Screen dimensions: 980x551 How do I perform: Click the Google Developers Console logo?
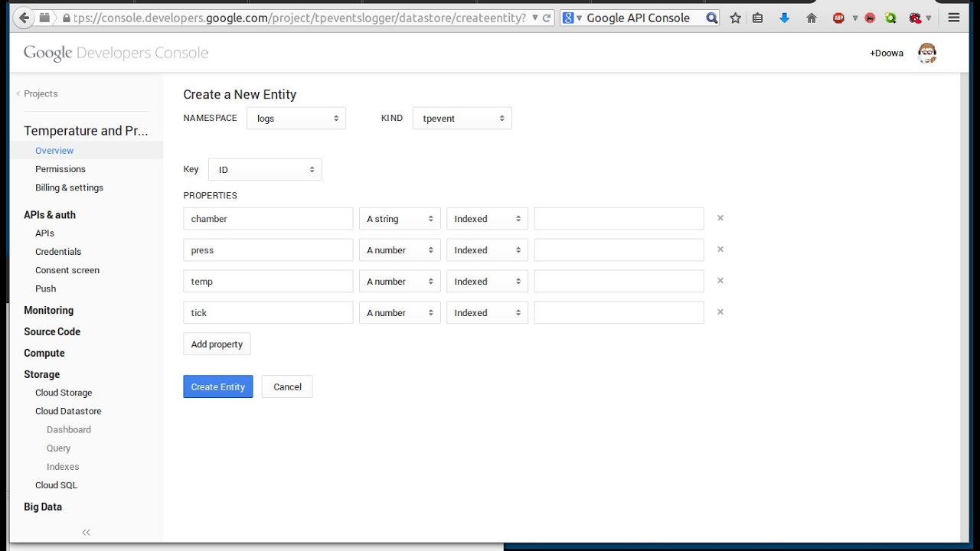coord(116,53)
